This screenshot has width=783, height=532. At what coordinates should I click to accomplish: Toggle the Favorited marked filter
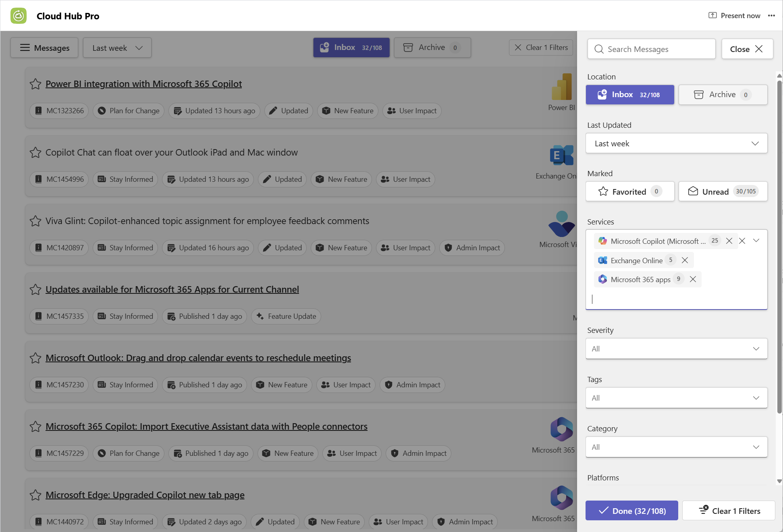click(630, 191)
